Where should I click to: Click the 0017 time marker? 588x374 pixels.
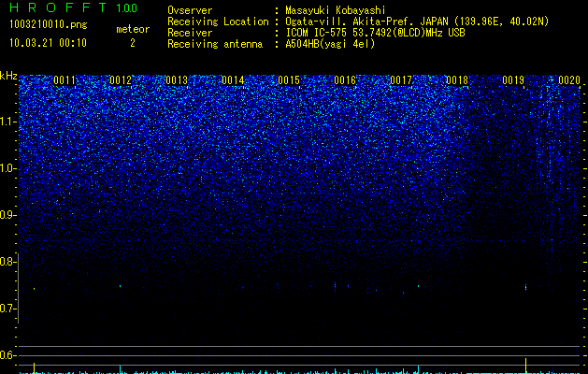401,80
